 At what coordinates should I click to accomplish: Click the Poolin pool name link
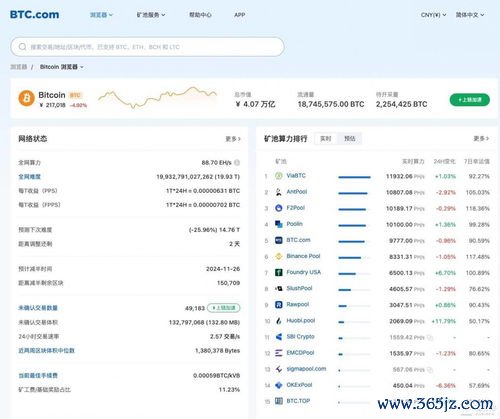coord(295,224)
